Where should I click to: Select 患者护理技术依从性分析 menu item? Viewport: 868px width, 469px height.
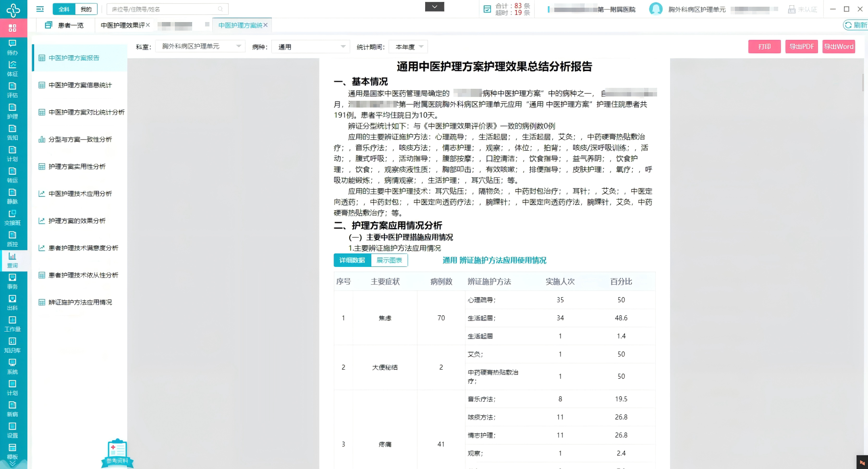(80, 275)
